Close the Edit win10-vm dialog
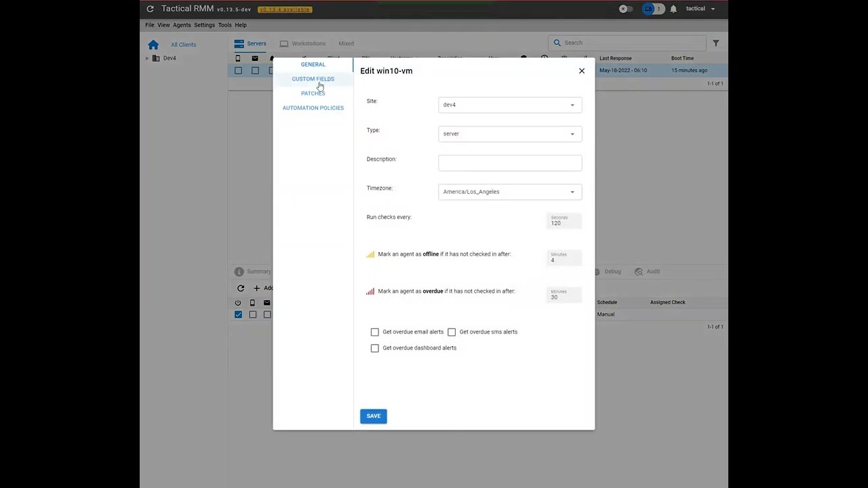The height and width of the screenshot is (488, 868). (x=582, y=70)
